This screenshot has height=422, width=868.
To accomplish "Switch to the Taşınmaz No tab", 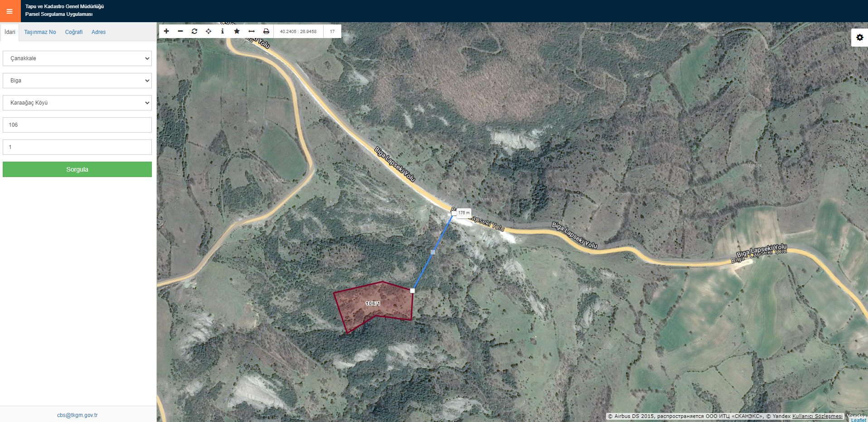I will [40, 32].
